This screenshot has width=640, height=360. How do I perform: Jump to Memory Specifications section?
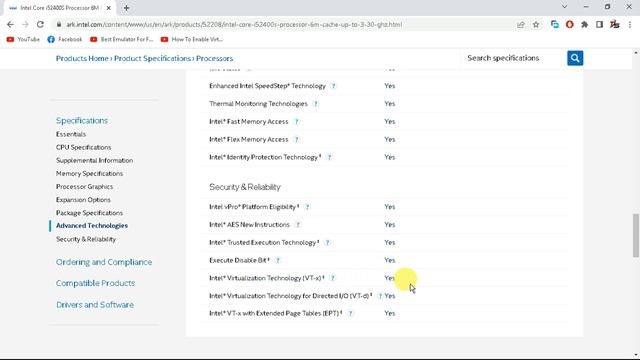point(89,173)
